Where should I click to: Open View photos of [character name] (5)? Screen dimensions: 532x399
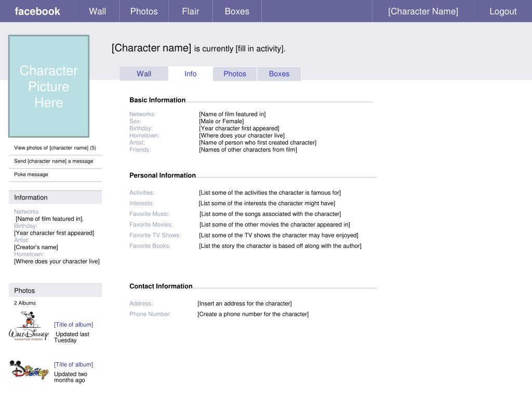[x=55, y=148]
